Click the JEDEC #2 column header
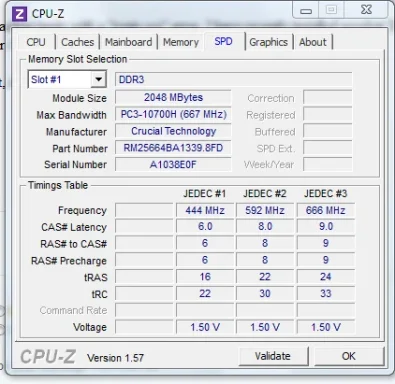Image resolution: width=395 pixels, height=384 pixels. pyautogui.click(x=265, y=194)
